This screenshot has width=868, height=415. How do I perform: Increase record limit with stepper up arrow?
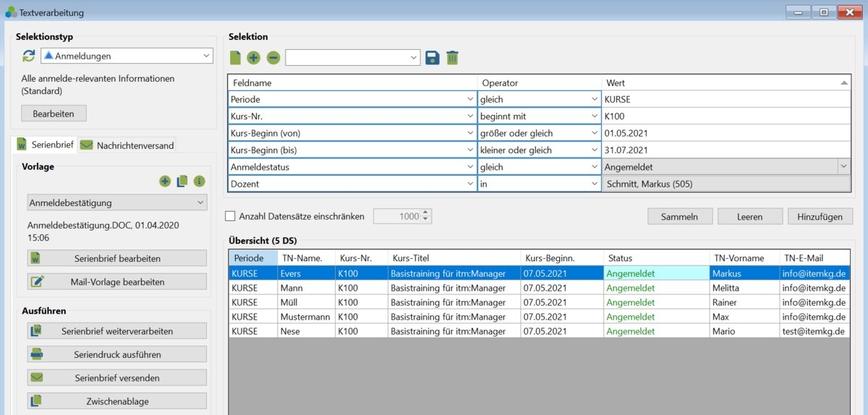[x=425, y=213]
